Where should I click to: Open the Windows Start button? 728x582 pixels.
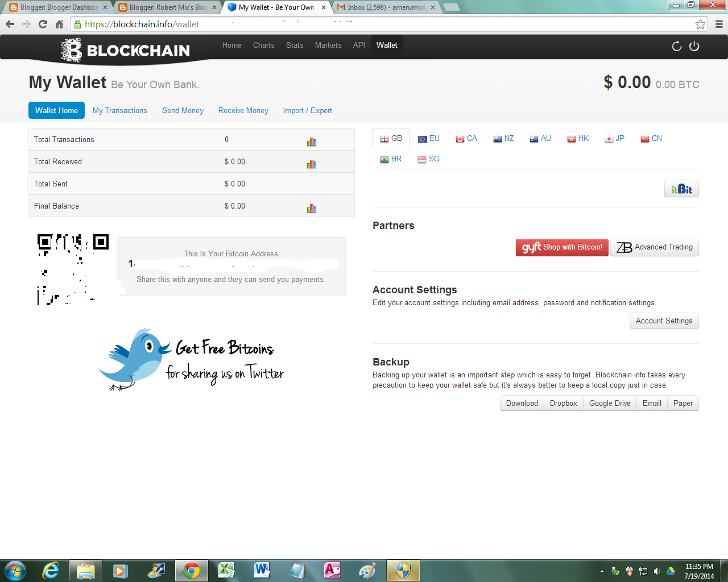point(15,571)
